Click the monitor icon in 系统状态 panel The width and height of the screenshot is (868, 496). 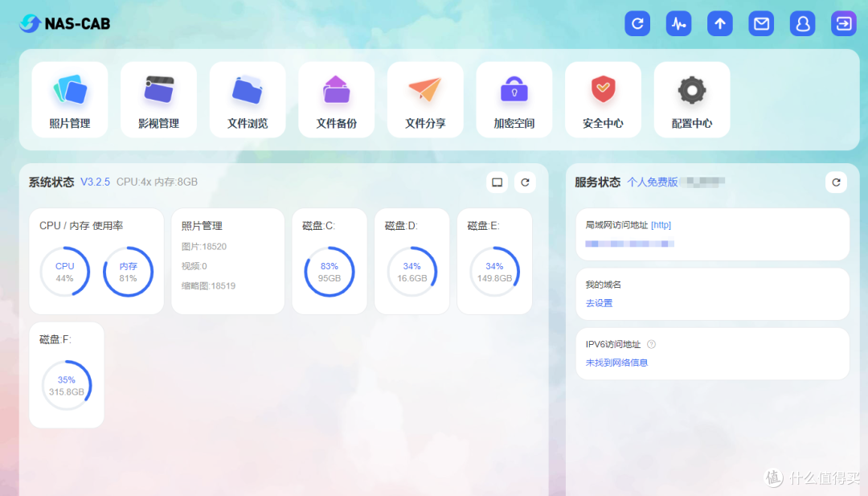coord(497,182)
